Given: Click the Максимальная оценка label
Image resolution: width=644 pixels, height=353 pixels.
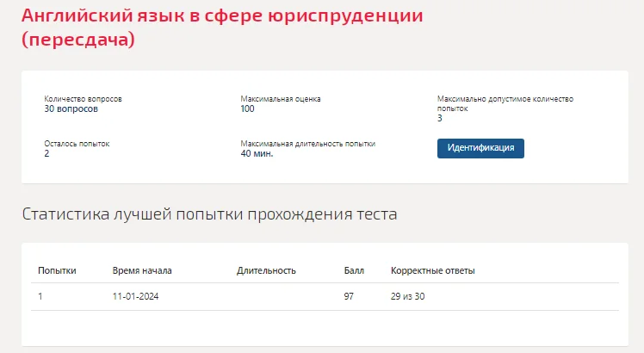Looking at the screenshot, I should pyautogui.click(x=281, y=99).
